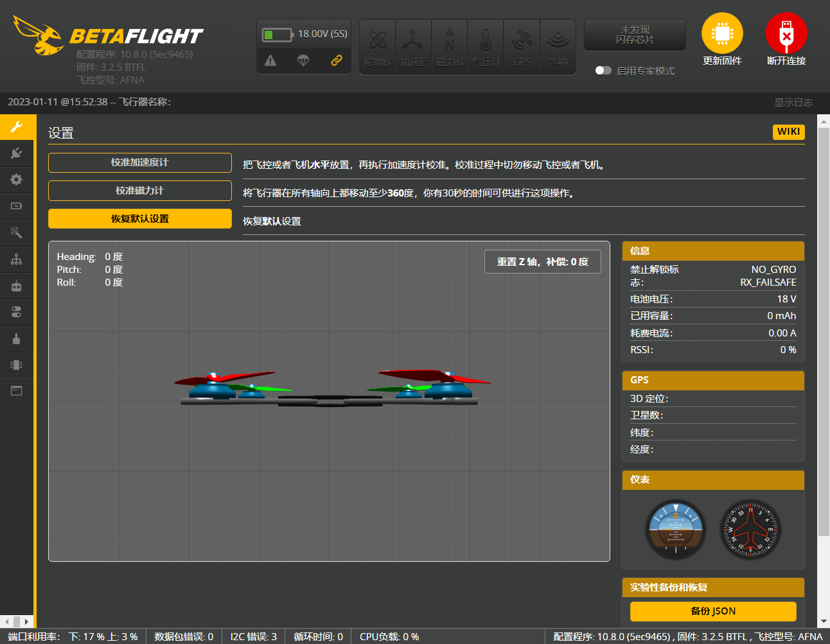The width and height of the screenshot is (830, 644).
Task: Open the Modes tab with switches icon
Action: click(x=17, y=312)
